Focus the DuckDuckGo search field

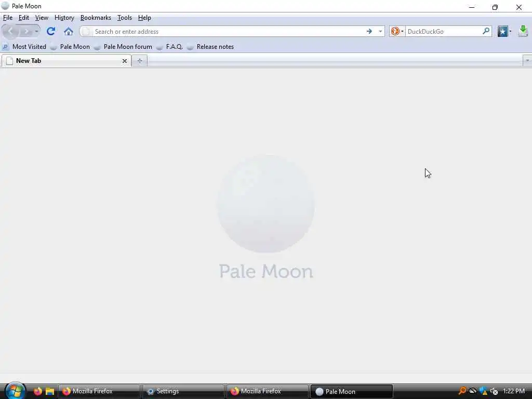pyautogui.click(x=444, y=32)
